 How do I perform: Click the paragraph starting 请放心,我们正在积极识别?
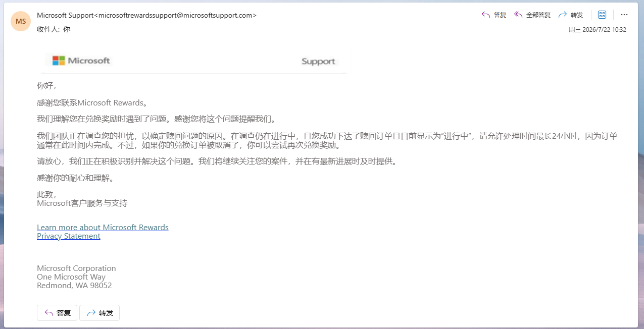[217, 161]
